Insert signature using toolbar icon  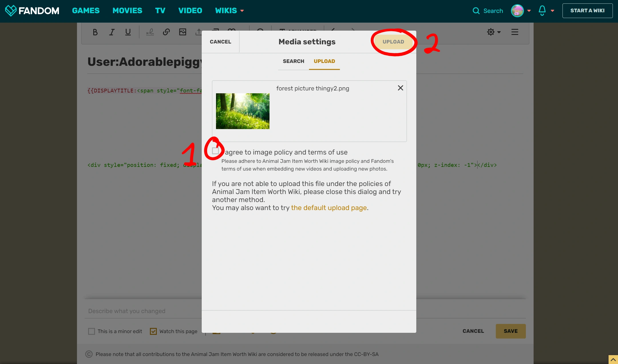click(150, 32)
